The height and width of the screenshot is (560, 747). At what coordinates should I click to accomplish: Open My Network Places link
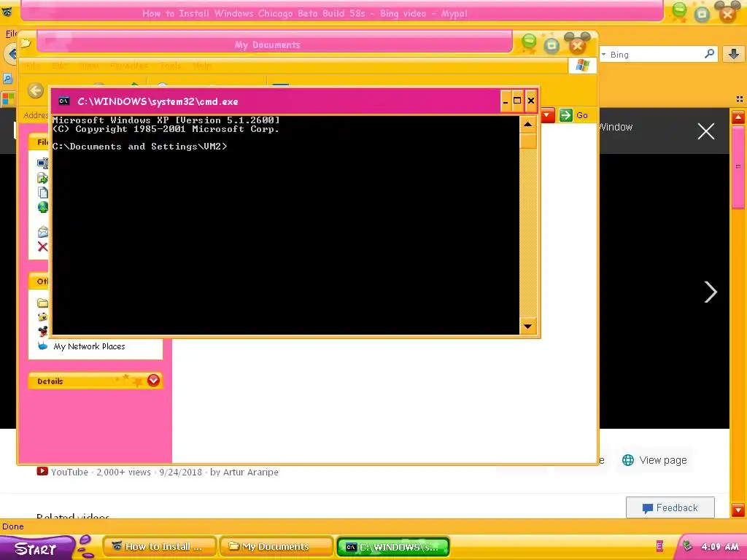pos(89,346)
